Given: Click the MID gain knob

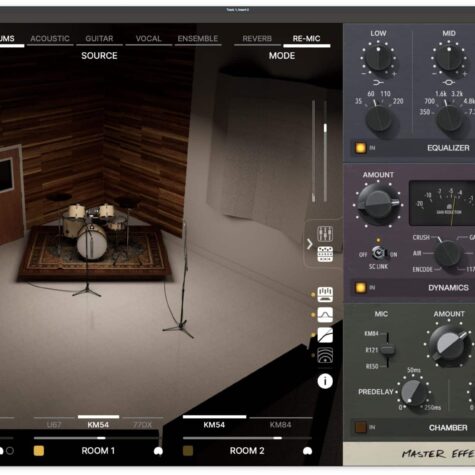Looking at the screenshot, I should 449,58.
